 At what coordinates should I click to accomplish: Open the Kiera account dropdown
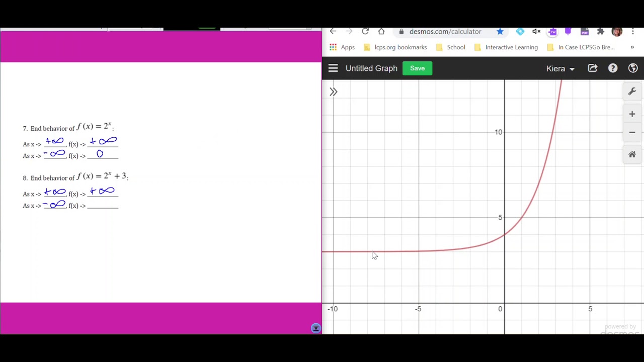coord(560,68)
